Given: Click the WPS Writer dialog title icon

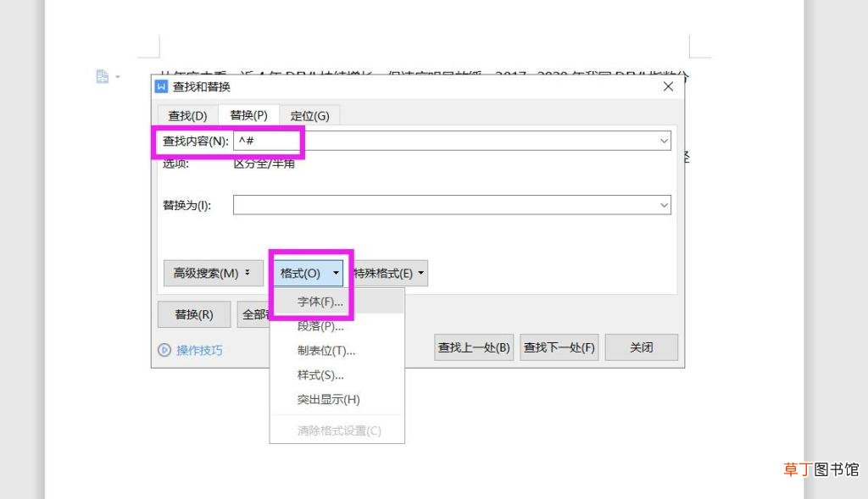Looking at the screenshot, I should (161, 87).
